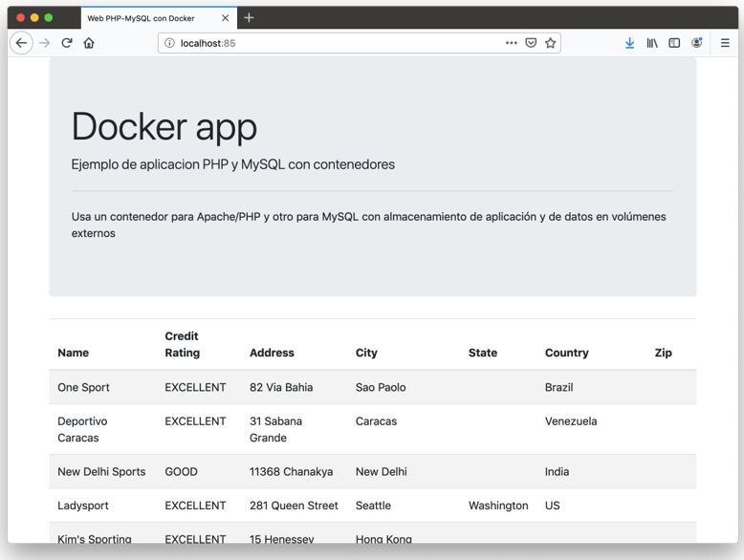Toggle the sidebar view

(x=674, y=43)
